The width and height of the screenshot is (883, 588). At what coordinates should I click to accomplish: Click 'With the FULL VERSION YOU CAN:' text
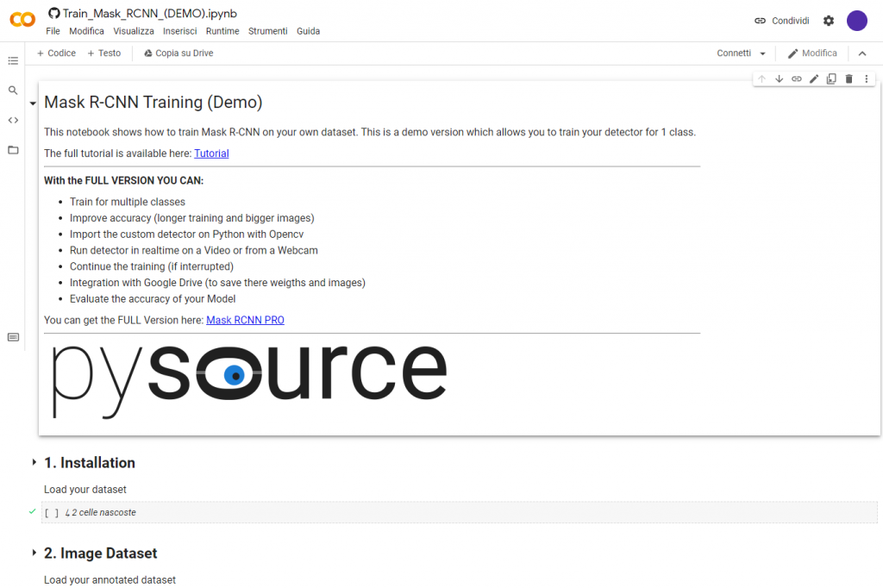click(124, 180)
